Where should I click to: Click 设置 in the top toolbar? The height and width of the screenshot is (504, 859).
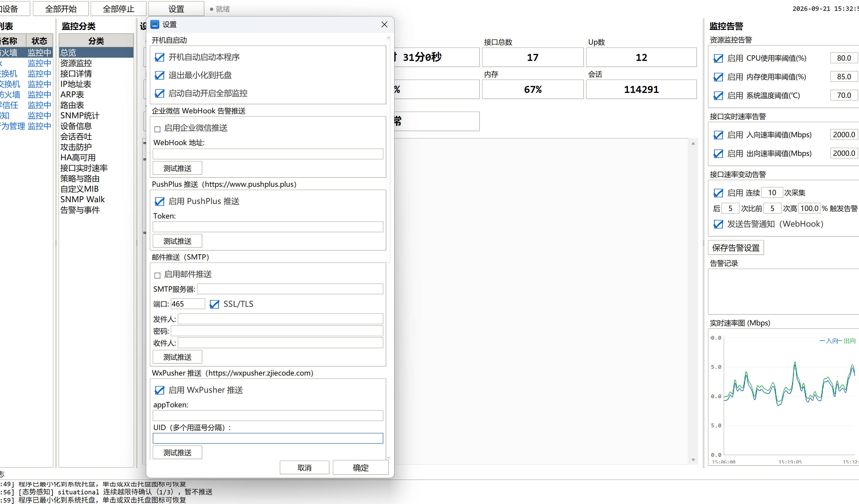pyautogui.click(x=176, y=8)
